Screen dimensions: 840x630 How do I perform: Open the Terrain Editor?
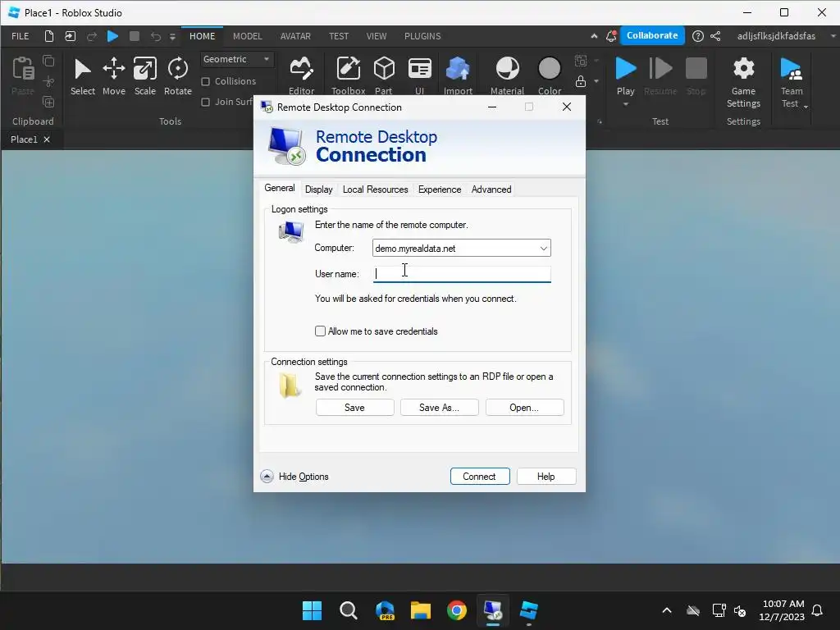click(x=301, y=75)
